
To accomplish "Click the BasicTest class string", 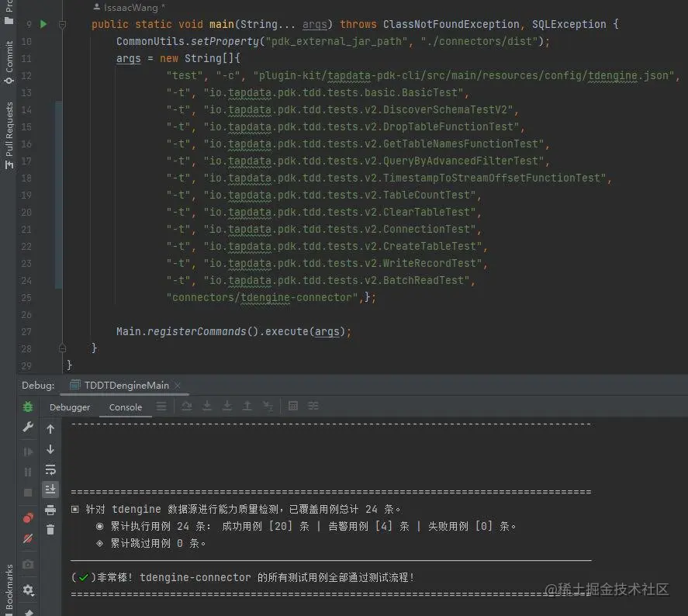I will point(334,92).
